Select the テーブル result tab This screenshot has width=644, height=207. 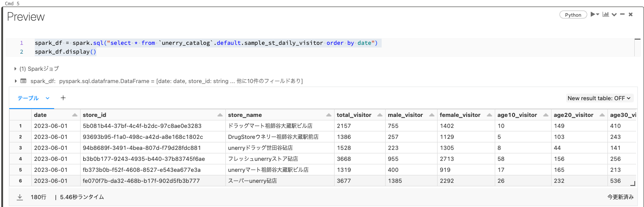tap(28, 98)
